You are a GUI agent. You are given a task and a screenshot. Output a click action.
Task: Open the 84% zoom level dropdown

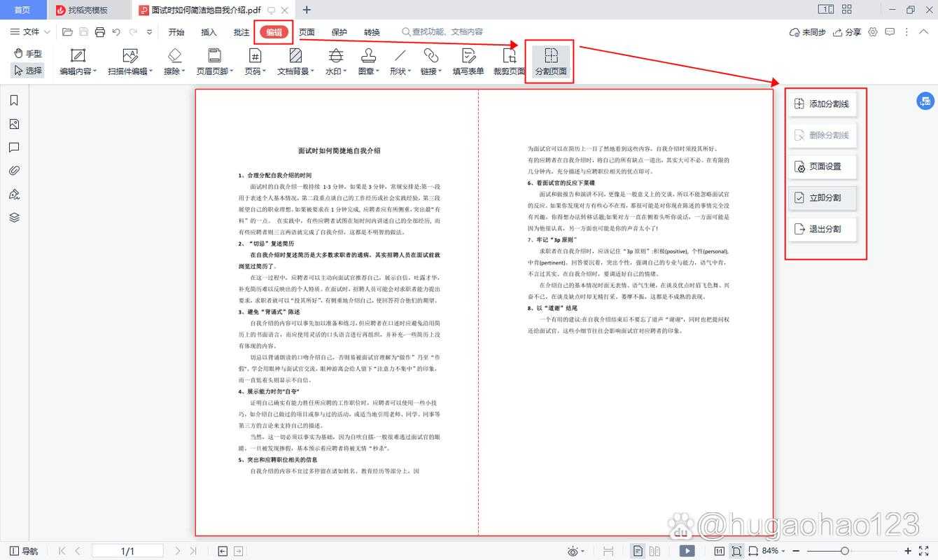tap(773, 551)
